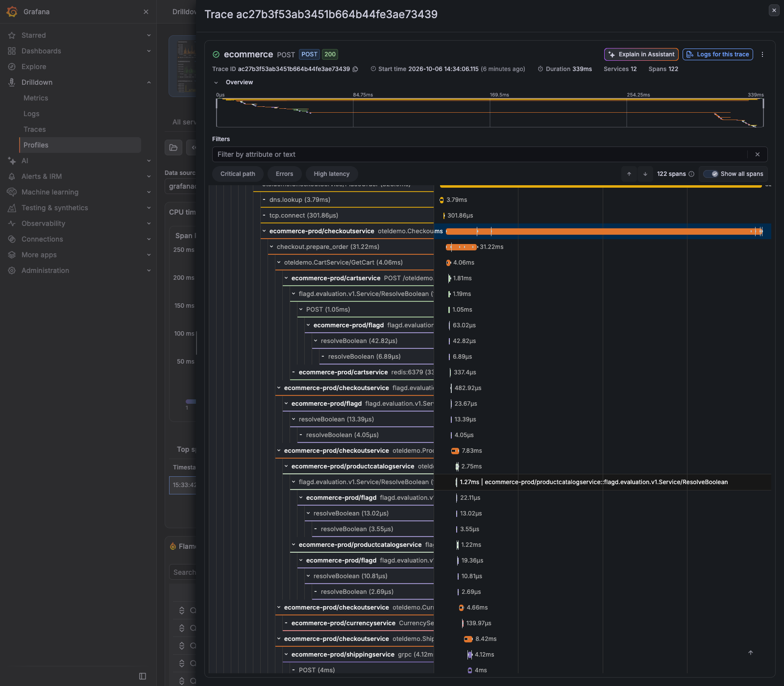
Task: Collapse POST (1.05ms) span
Action: [301, 310]
